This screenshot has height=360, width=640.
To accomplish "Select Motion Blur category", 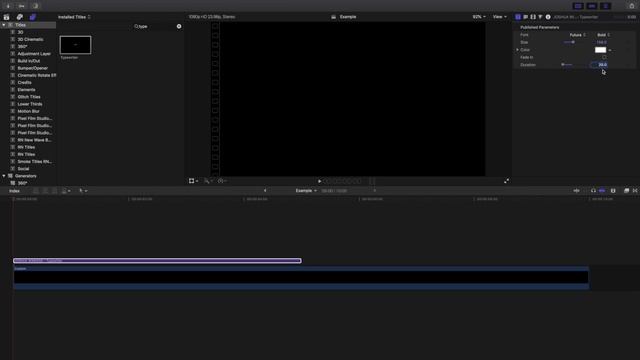I will click(28, 111).
